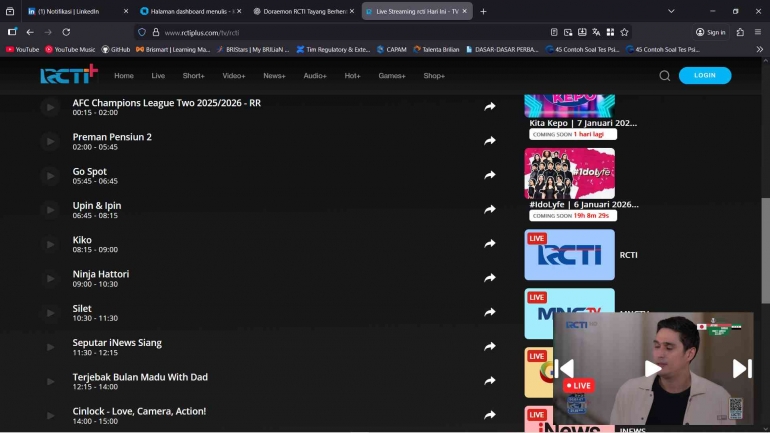The width and height of the screenshot is (770, 433).
Task: Share the Kiko program
Action: tap(490, 244)
